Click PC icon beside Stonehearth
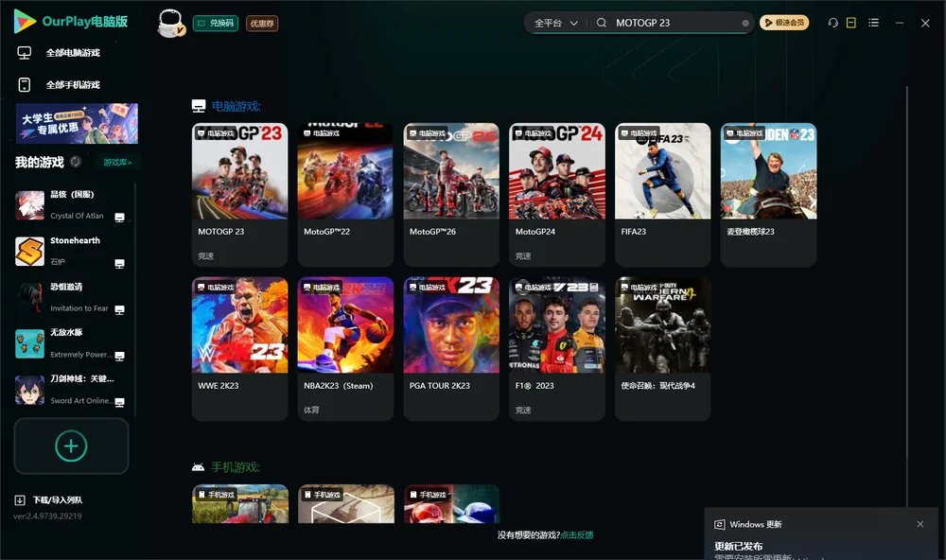 [x=119, y=264]
